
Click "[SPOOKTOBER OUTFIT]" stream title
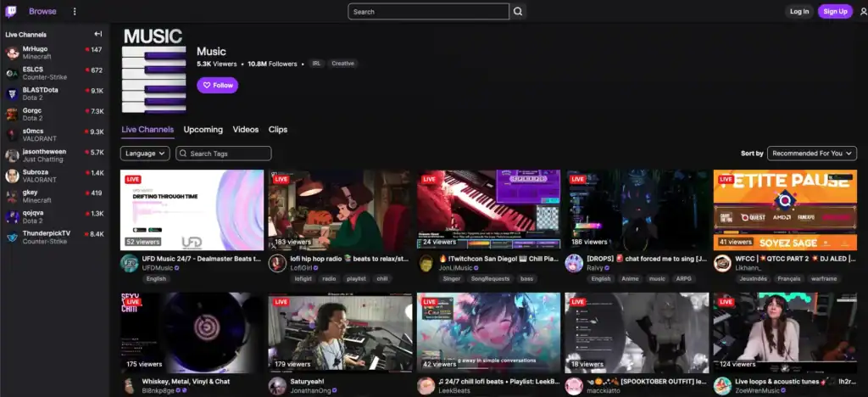pos(647,382)
